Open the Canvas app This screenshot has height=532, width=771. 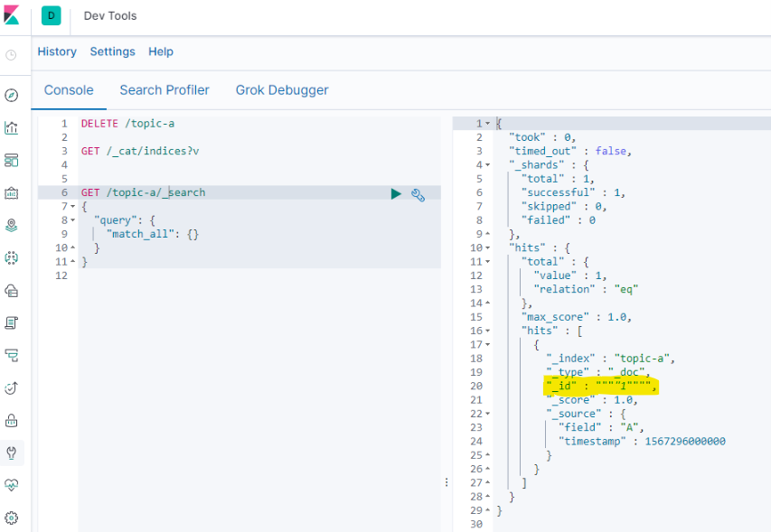tap(13, 192)
